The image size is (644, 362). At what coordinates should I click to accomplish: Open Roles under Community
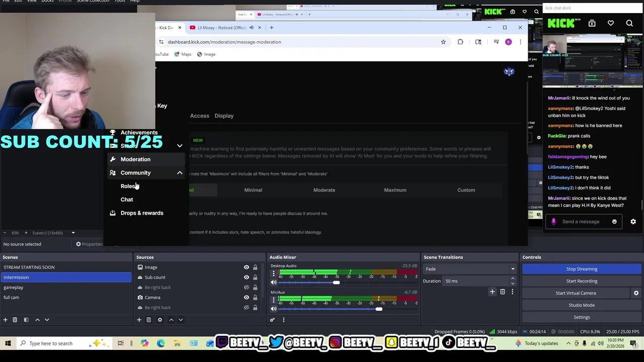[128, 186]
